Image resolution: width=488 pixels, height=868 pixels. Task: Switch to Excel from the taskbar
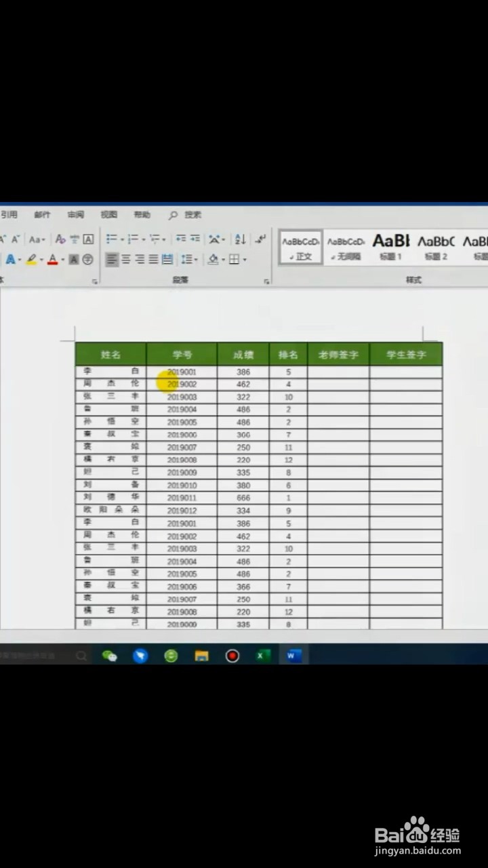click(263, 655)
